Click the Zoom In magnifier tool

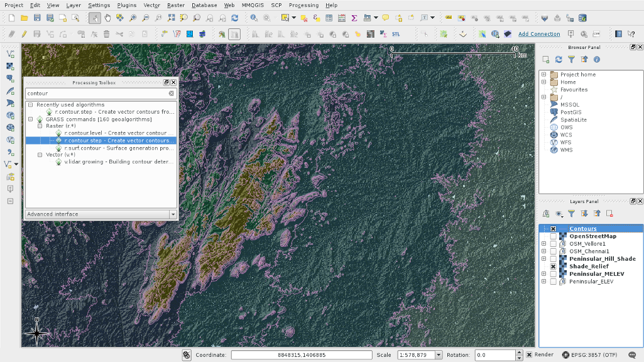133,18
